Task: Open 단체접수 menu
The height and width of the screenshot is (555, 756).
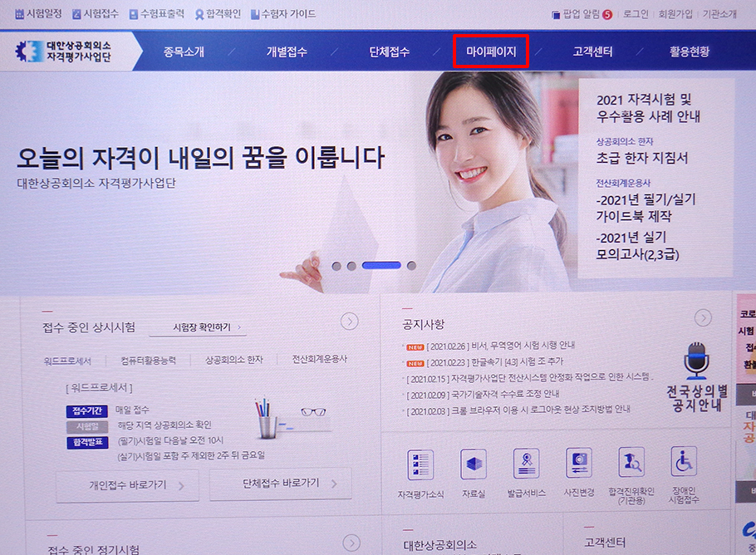Action: 389,52
